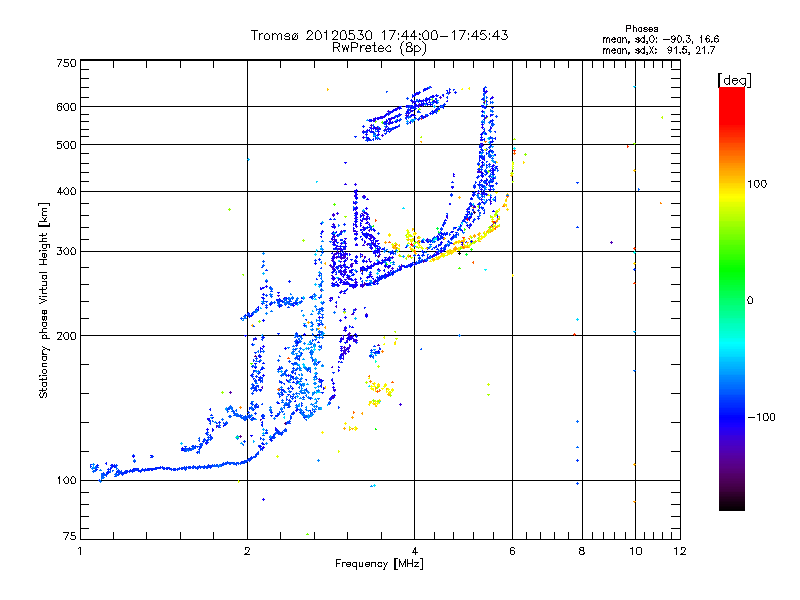Click the x-axis tick label '6'

coord(512,551)
